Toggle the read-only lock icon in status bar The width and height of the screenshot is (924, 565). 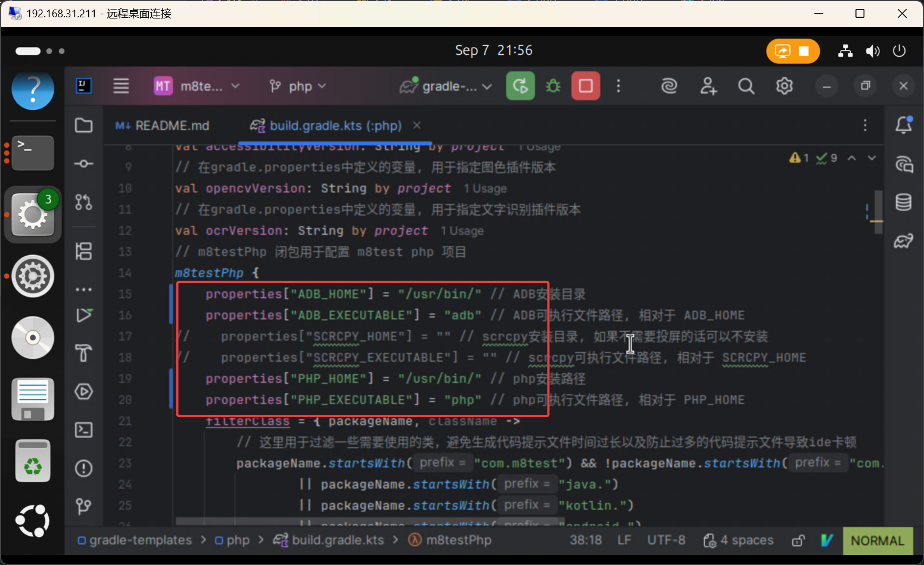798,541
